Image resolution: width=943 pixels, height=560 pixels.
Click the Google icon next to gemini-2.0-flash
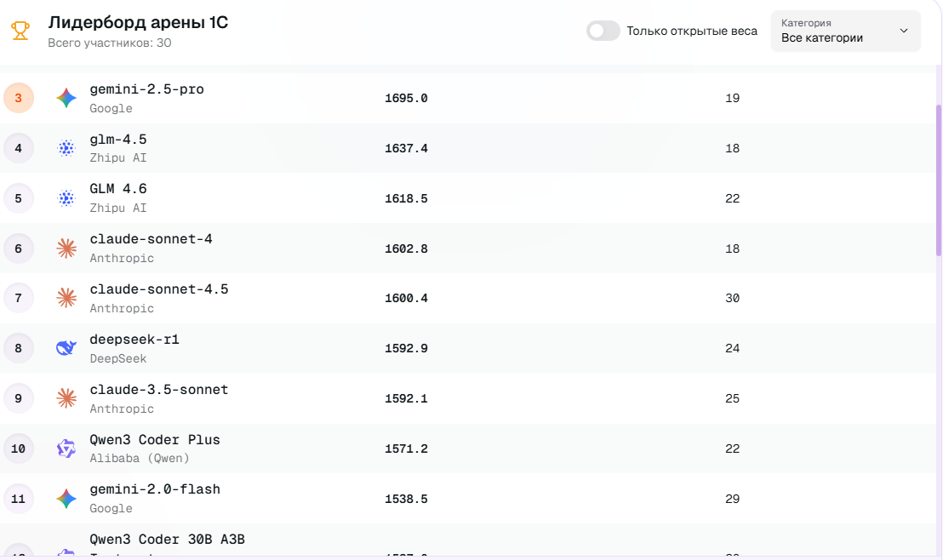[x=66, y=499]
